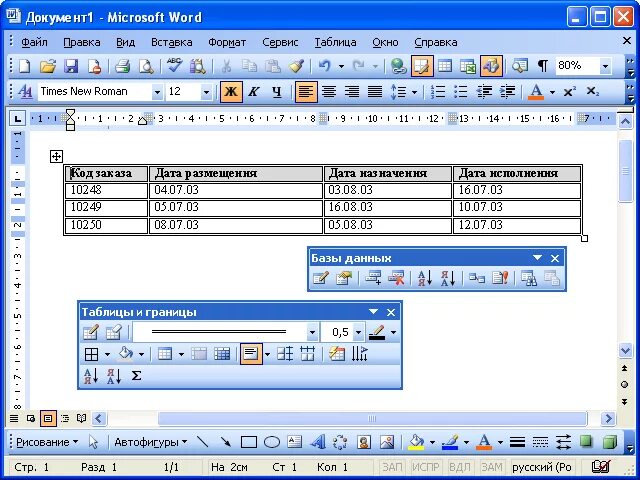Distribute rows evenly icon
640x480 pixels.
[x=284, y=354]
